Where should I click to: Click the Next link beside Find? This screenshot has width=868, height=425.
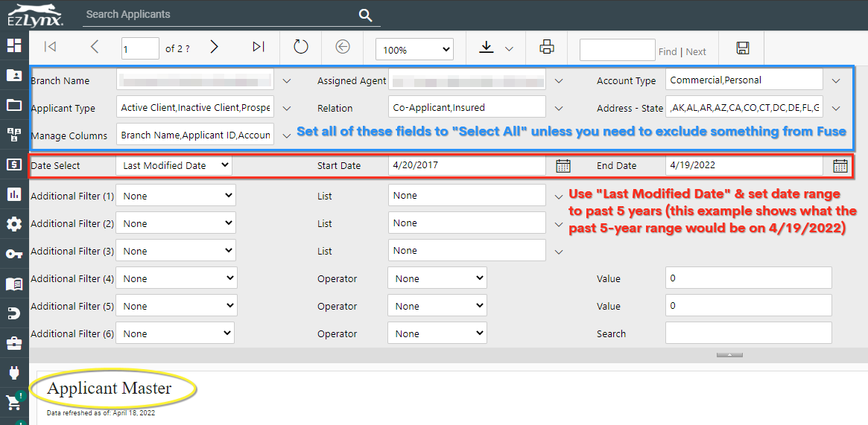tap(696, 51)
